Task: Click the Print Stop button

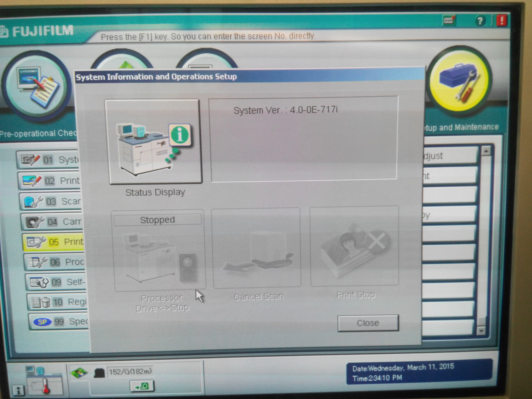Action: (354, 246)
